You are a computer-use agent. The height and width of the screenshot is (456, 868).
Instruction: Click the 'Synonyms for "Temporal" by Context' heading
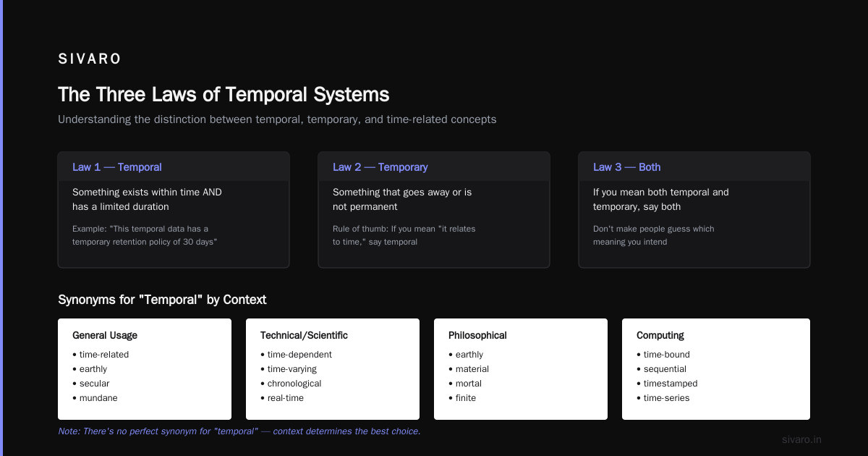[162, 300]
